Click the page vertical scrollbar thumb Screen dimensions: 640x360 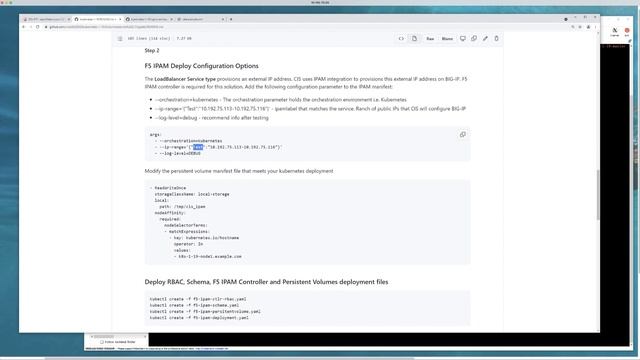tap(598, 195)
